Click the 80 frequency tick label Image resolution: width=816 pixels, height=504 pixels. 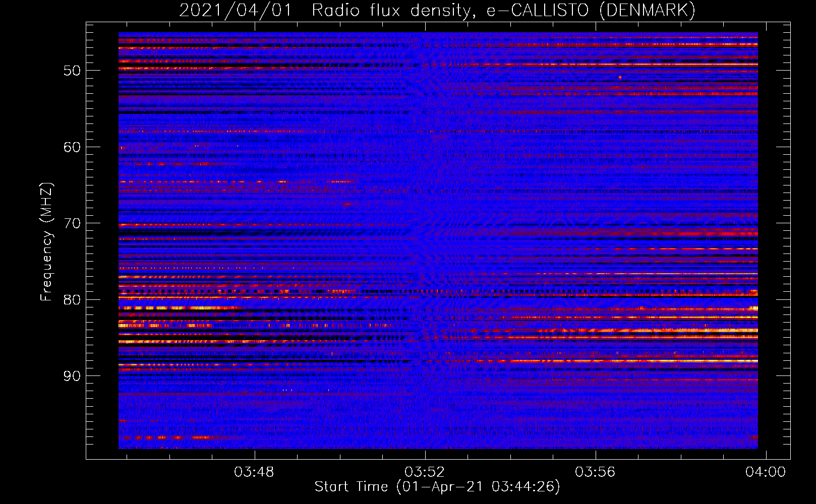(x=72, y=300)
